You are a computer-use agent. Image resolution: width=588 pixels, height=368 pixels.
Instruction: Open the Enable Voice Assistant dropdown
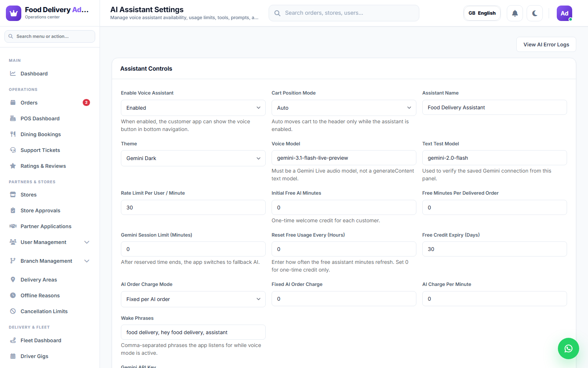coord(193,108)
